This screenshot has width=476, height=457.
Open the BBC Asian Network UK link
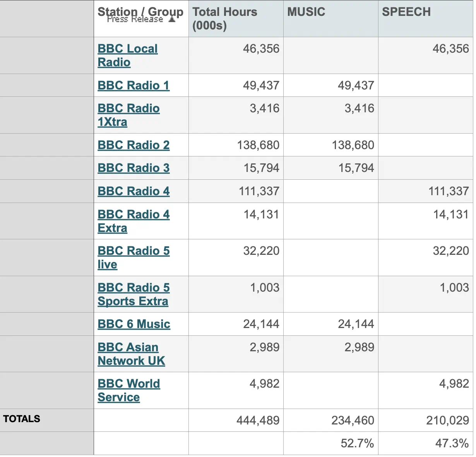coord(131,354)
